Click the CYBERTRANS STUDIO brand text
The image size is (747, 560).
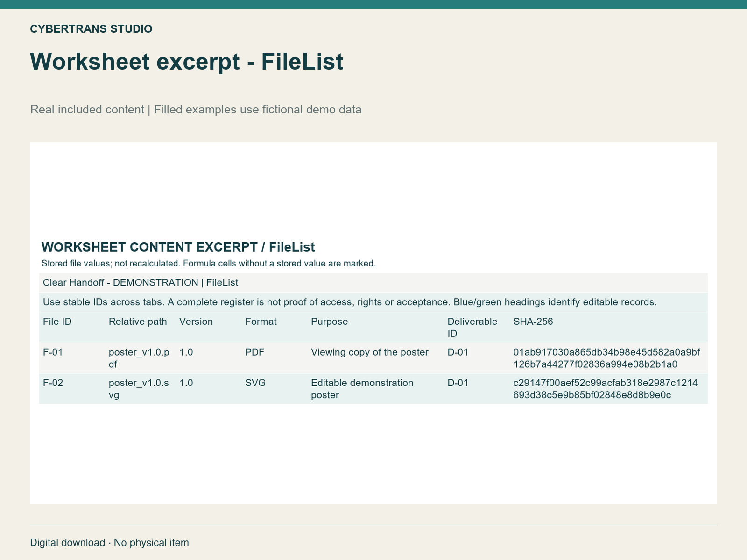click(91, 29)
